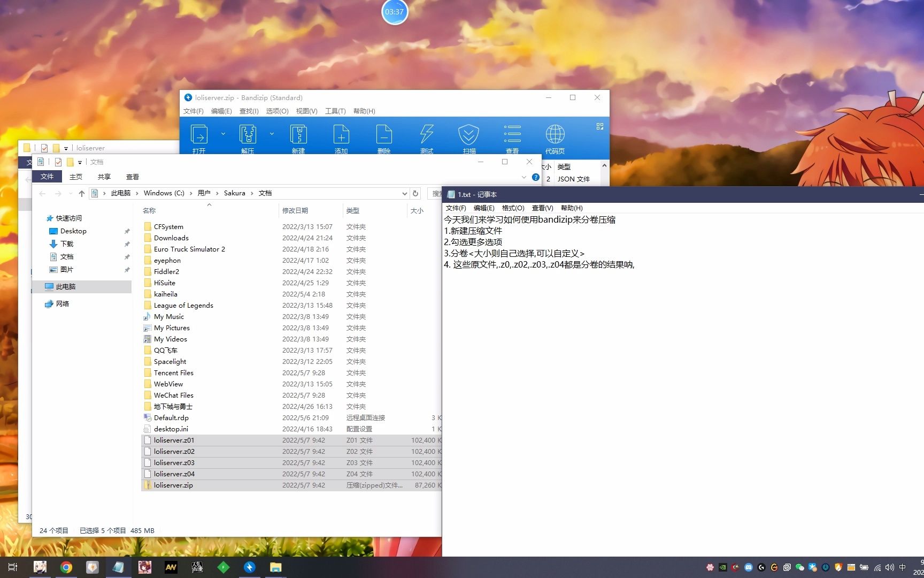Click the Sakura breadcrumb in address bar
The image size is (924, 578).
[235, 193]
